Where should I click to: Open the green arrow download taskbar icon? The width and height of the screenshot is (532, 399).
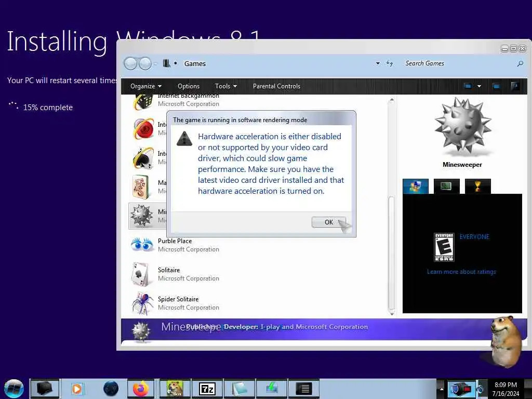[x=271, y=389]
